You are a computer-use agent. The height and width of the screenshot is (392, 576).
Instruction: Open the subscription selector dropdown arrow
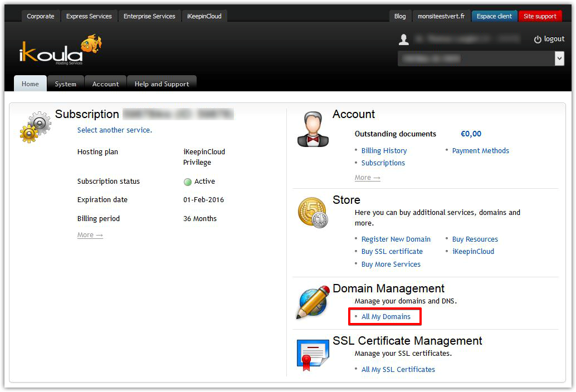click(x=559, y=58)
